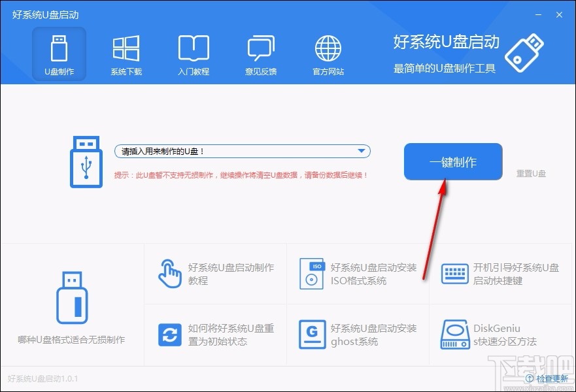Switch to the 系统下载 tab
The image size is (576, 392).
tap(126, 54)
